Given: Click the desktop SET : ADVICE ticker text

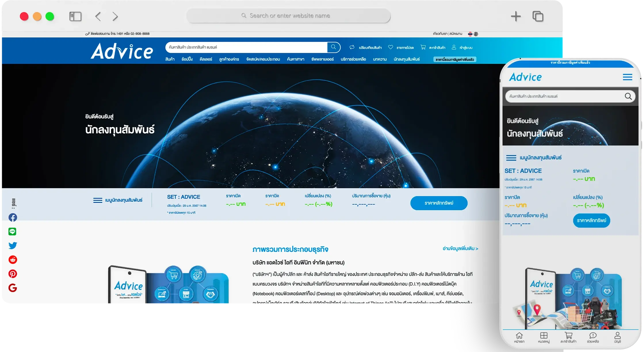Looking at the screenshot, I should (x=184, y=197).
